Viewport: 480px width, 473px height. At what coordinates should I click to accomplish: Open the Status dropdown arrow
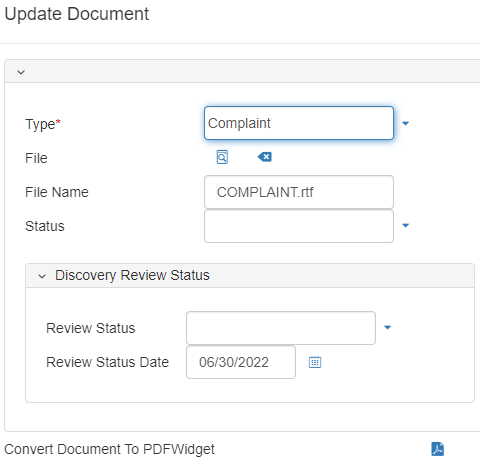405,225
